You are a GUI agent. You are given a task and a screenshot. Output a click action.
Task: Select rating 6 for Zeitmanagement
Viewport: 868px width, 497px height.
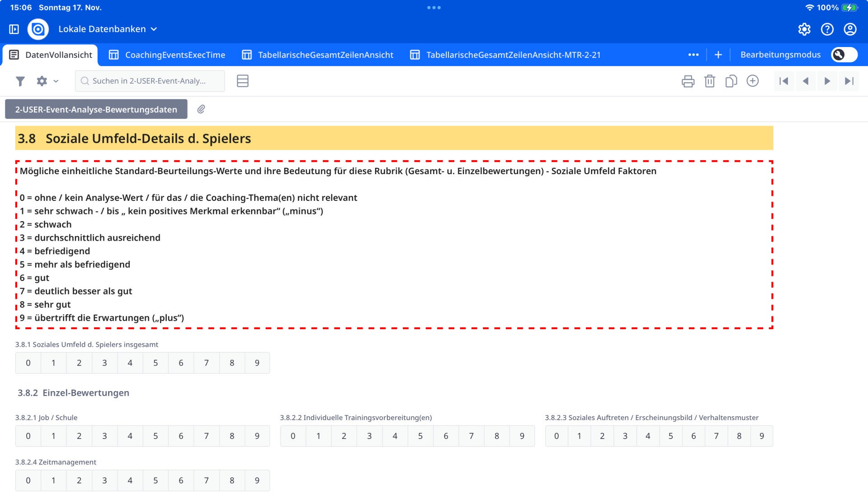pyautogui.click(x=181, y=480)
